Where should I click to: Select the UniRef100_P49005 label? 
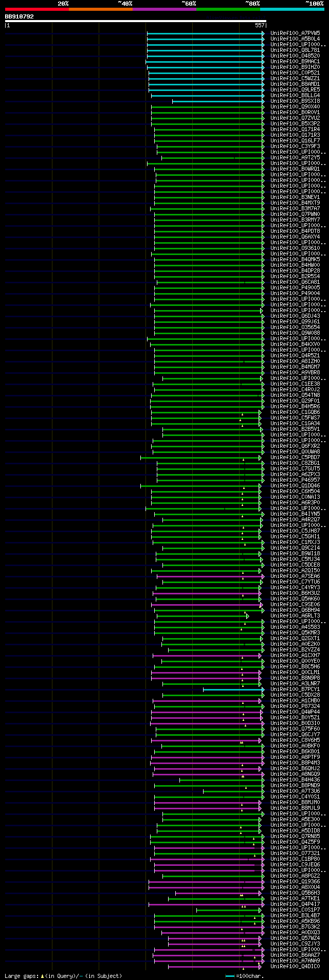(295, 287)
